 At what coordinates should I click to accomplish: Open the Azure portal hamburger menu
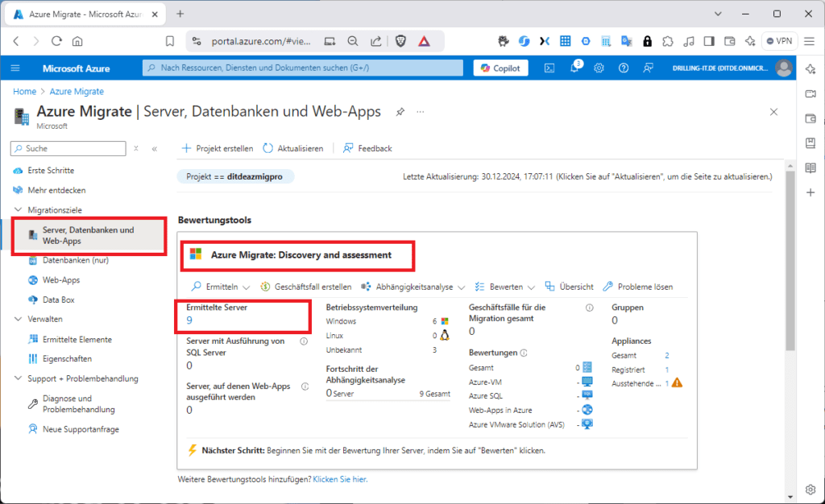pos(15,68)
